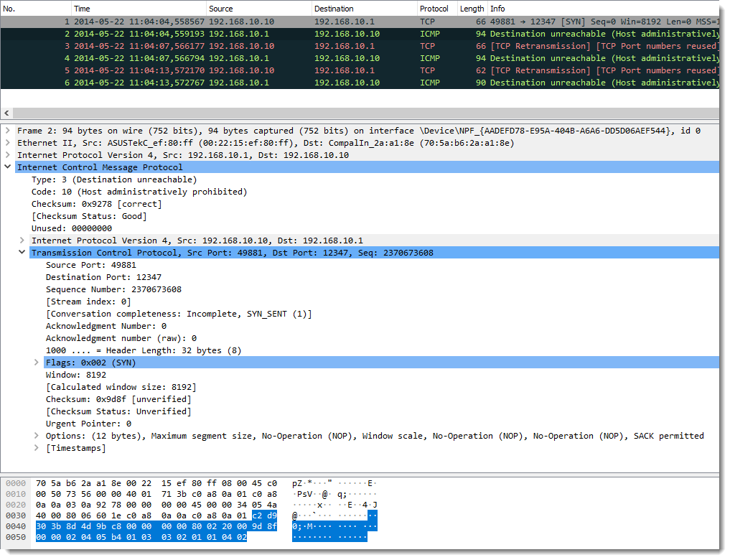730x560 pixels.
Task: Select packet 6 ICMP row
Action: (360, 83)
